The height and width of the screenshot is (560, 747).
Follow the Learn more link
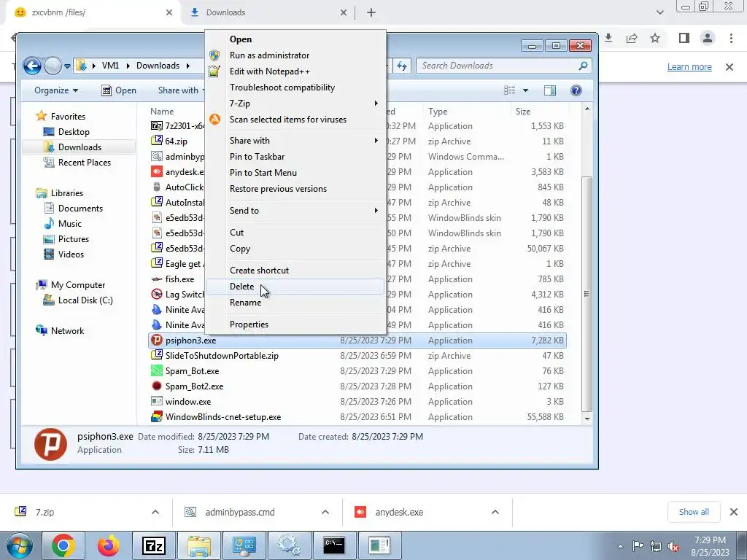click(689, 67)
